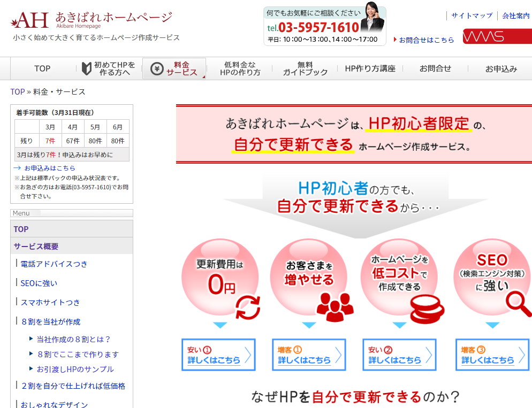The height and width of the screenshot is (408, 532).
Task: Open スマホサイトつき sidebar link
Action: point(50,302)
